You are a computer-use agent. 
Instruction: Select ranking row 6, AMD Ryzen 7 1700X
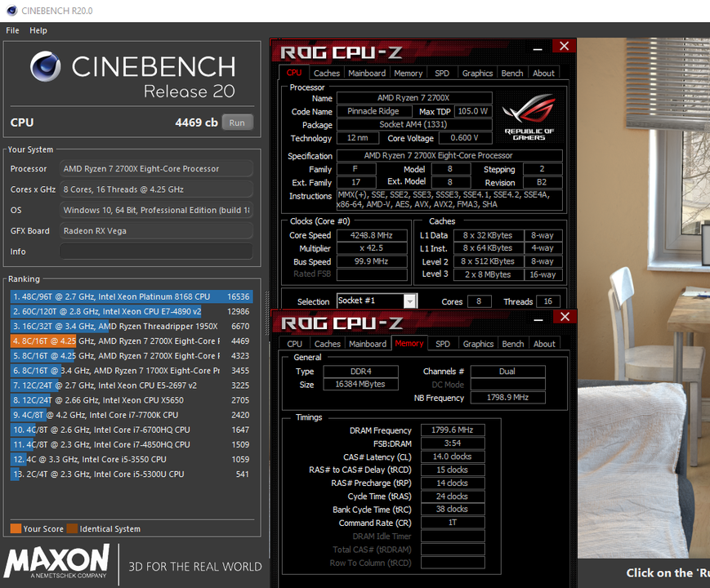click(132, 371)
